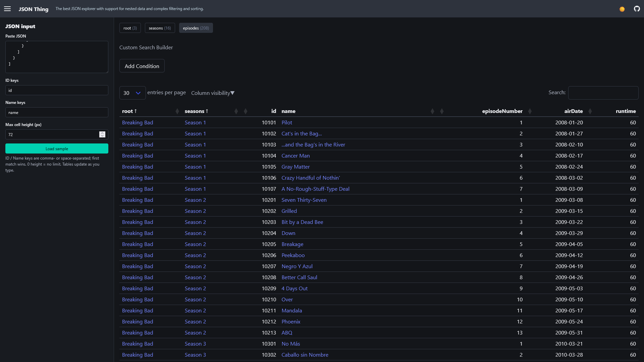Click the sort arrows beside the root header
Viewport: 644px width, 362px height.
pos(177,111)
